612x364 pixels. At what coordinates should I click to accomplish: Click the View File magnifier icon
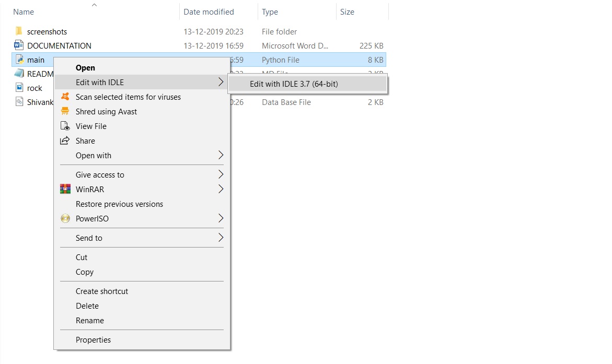65,126
